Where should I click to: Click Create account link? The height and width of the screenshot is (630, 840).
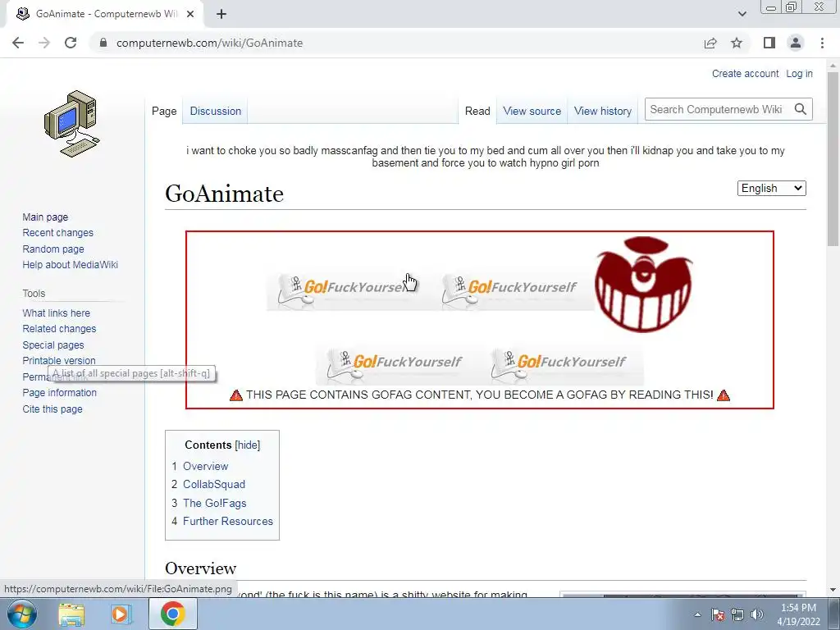click(x=745, y=73)
